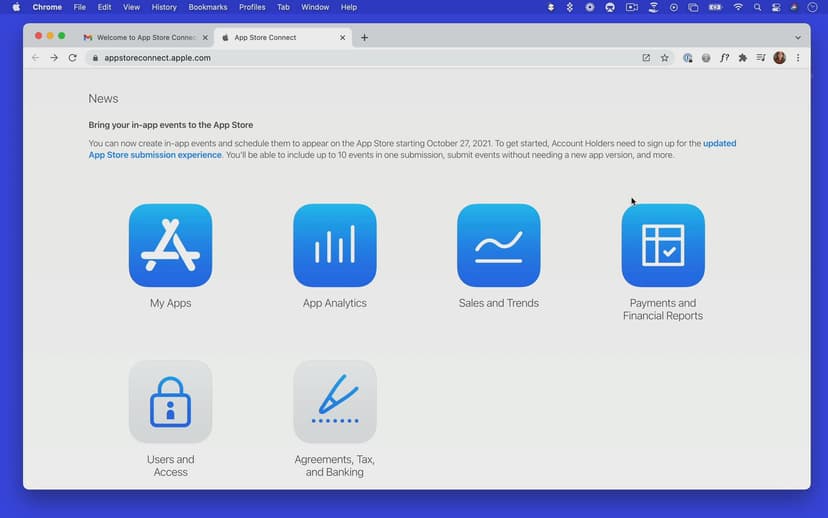Expand the Chrome tab search chevron
828x518 pixels.
point(797,38)
